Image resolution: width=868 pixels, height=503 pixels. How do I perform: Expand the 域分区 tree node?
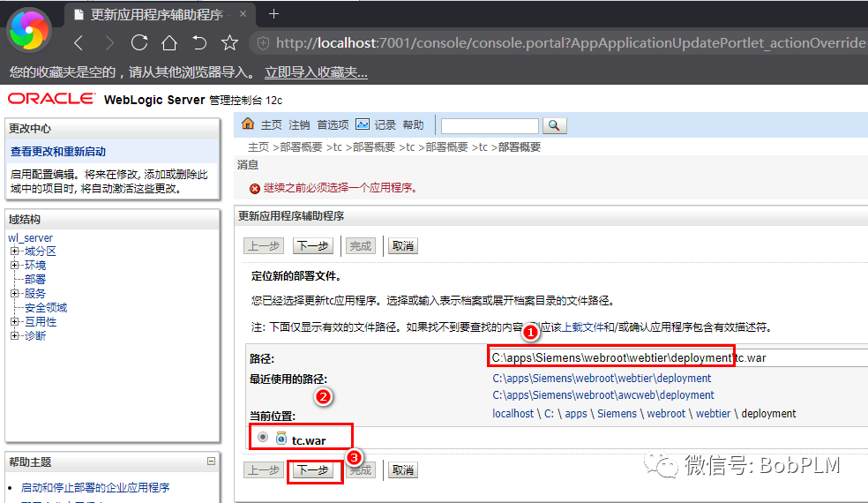click(15, 251)
